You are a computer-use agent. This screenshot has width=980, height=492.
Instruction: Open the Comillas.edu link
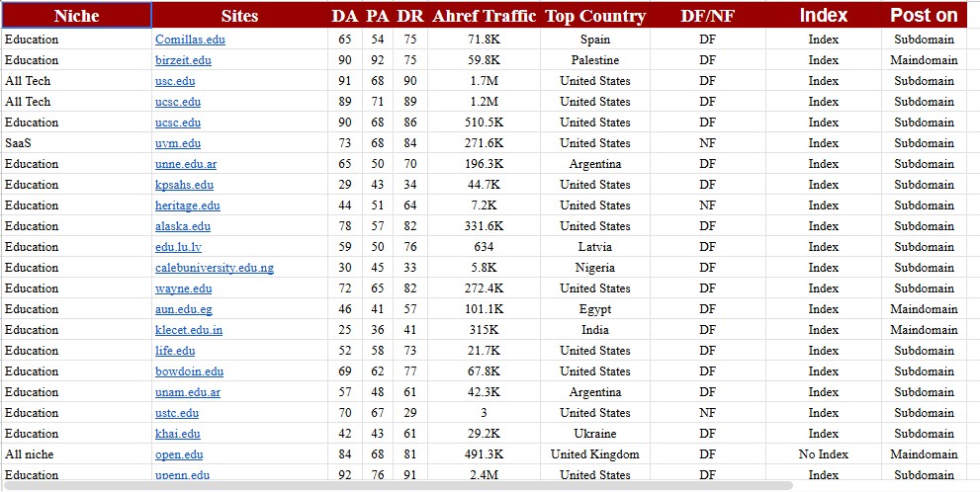pyautogui.click(x=190, y=40)
